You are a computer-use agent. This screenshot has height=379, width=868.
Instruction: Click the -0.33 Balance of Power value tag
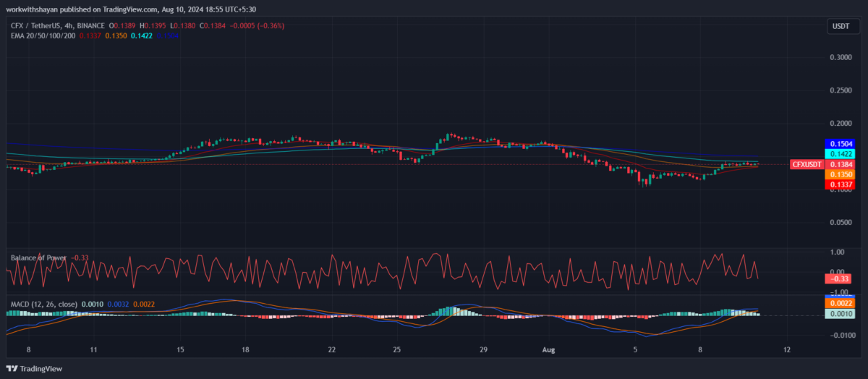pyautogui.click(x=841, y=278)
